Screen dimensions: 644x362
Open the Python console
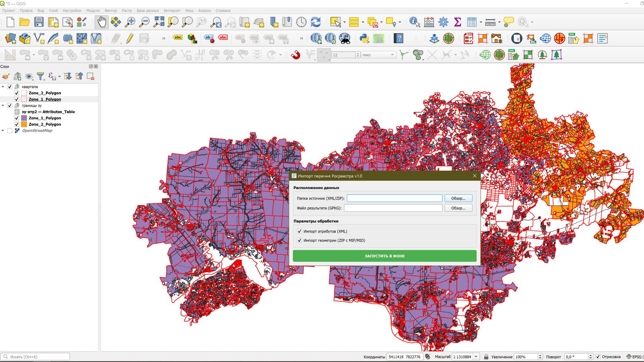(x=364, y=38)
